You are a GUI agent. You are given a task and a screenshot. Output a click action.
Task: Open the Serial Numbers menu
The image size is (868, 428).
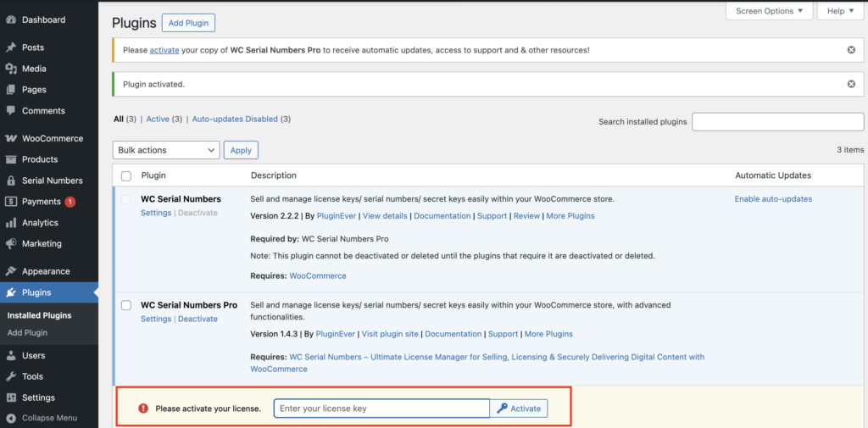(x=52, y=181)
